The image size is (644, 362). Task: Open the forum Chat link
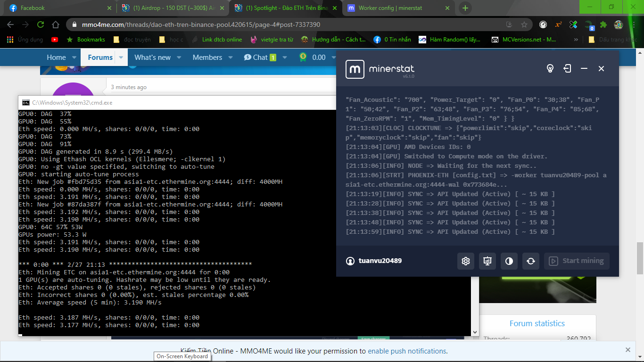click(260, 58)
